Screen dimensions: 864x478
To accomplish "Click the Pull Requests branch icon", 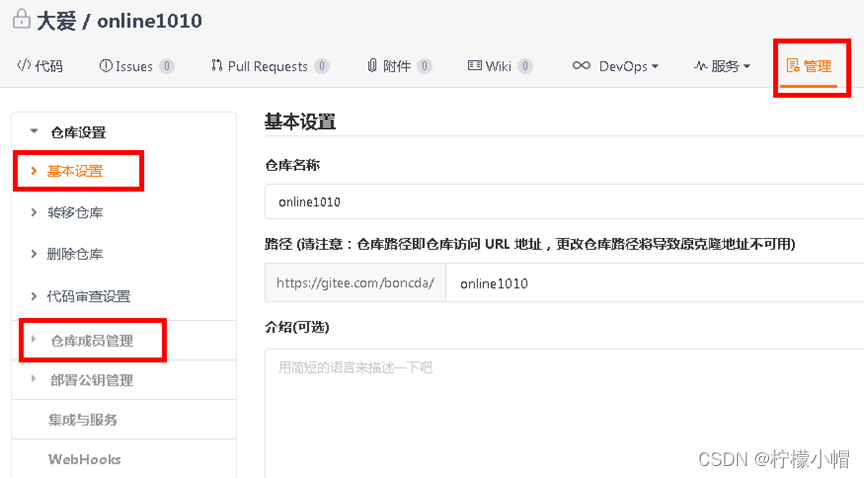I will 217,66.
